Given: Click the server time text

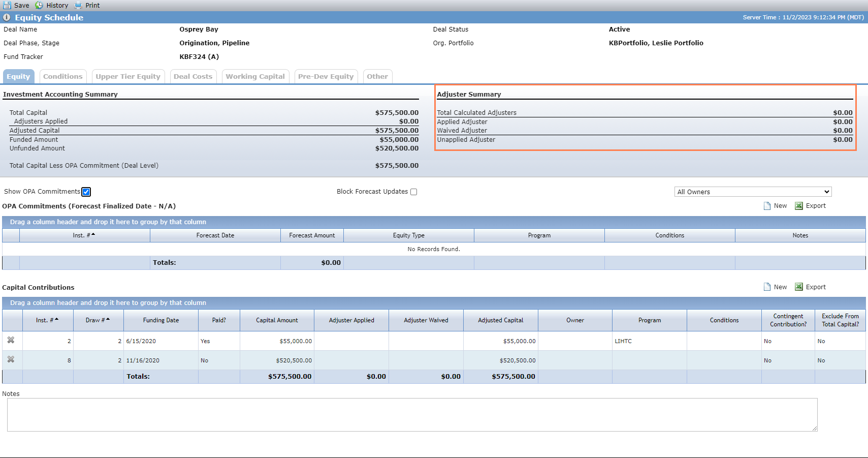Looking at the screenshot, I should pyautogui.click(x=803, y=17).
